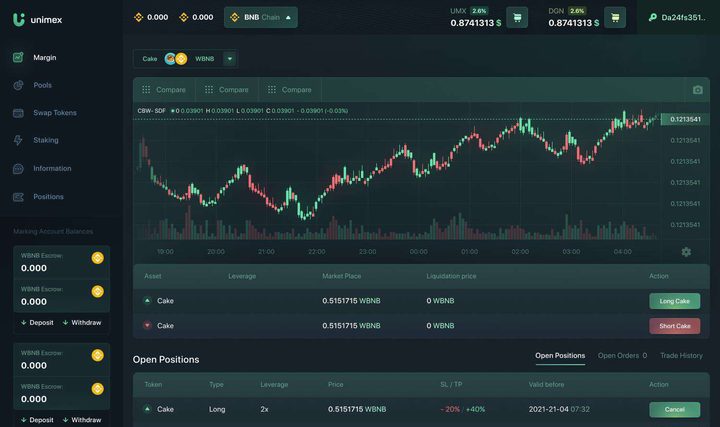Open the Da24fs351 wallet address
This screenshot has height=427, width=720.
pos(683,17)
